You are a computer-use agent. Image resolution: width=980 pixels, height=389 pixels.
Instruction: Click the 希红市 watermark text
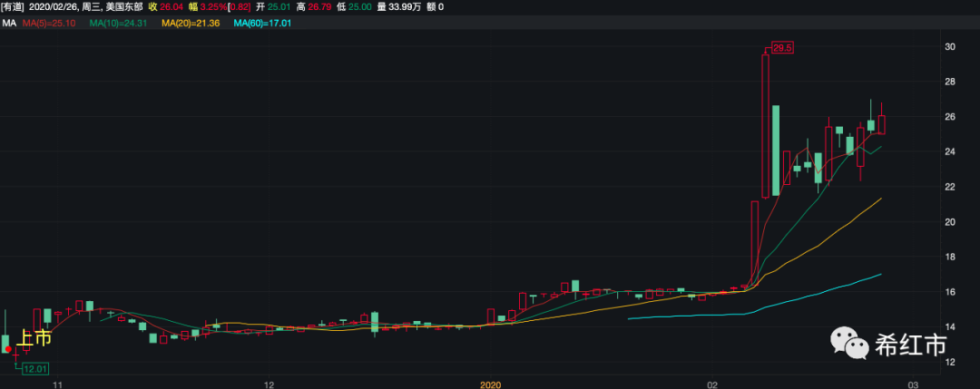coord(909,345)
